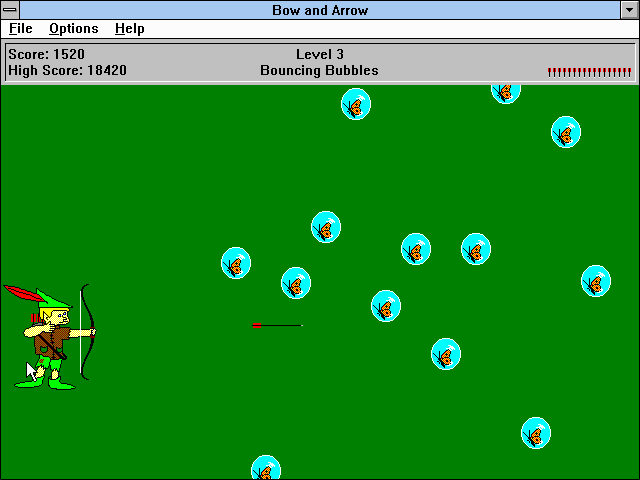Click the bubble cut off at the bottom edge
Screen dimensions: 640x480
266,468
